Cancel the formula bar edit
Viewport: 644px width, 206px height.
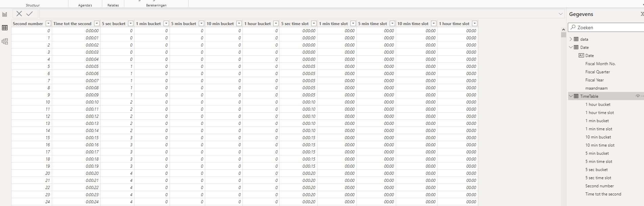19,14
